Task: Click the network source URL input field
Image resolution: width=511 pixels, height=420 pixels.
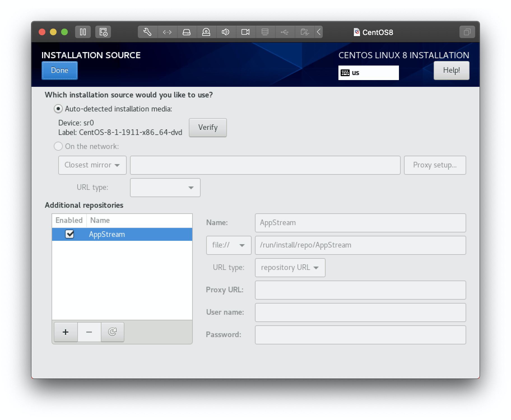Action: (265, 165)
